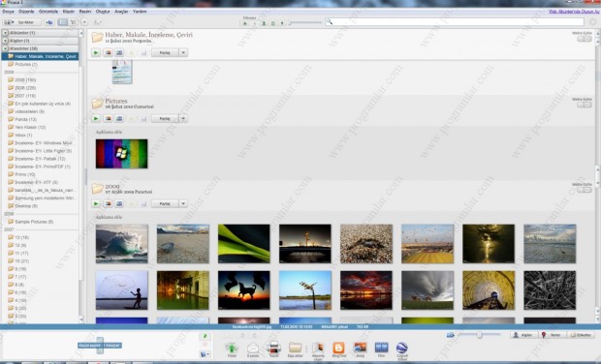Create photo collage for Pictures folder
Image resolution: width=601 pixels, height=364 pixels.
click(109, 119)
